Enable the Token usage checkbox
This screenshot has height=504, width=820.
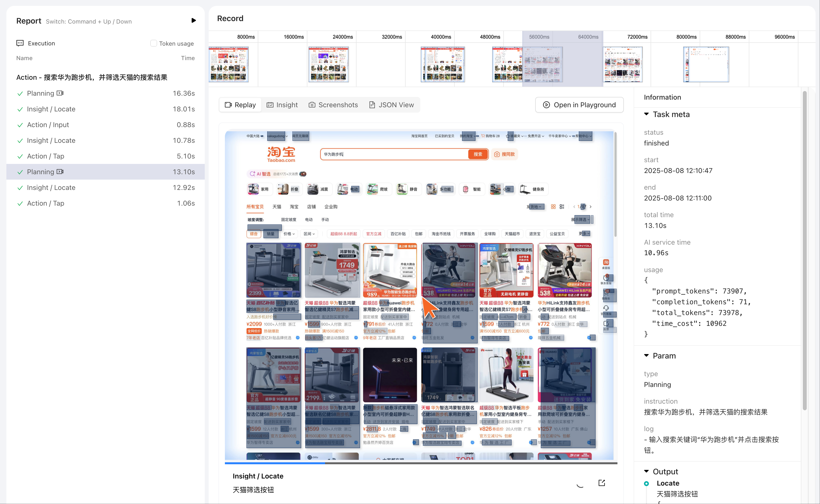(x=153, y=43)
